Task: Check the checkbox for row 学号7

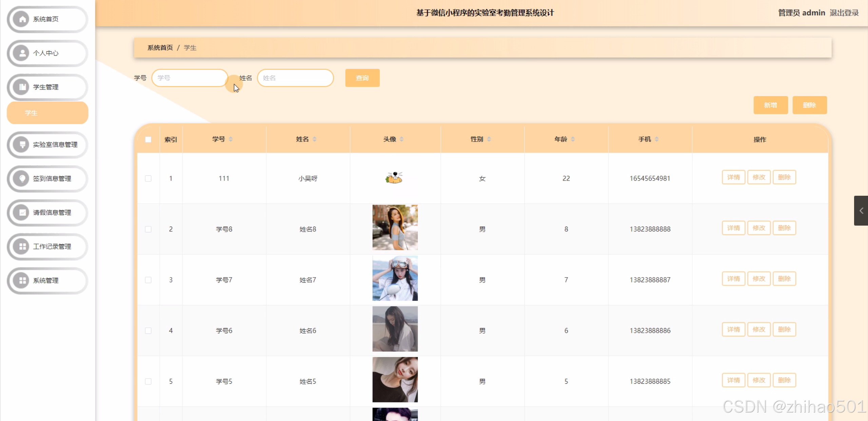Action: pos(148,280)
